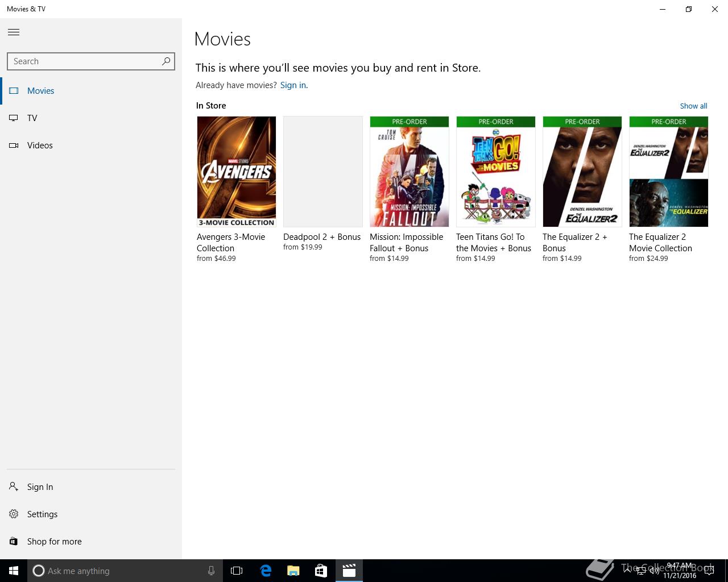Open the hamburger navigation menu
This screenshot has height=582, width=728.
tap(14, 32)
